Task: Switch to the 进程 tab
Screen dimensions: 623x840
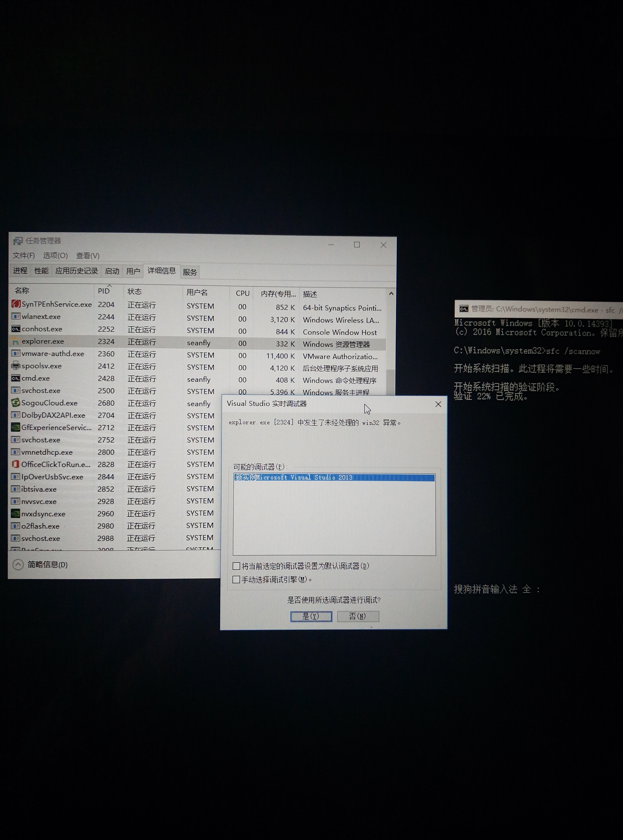Action: (x=20, y=270)
